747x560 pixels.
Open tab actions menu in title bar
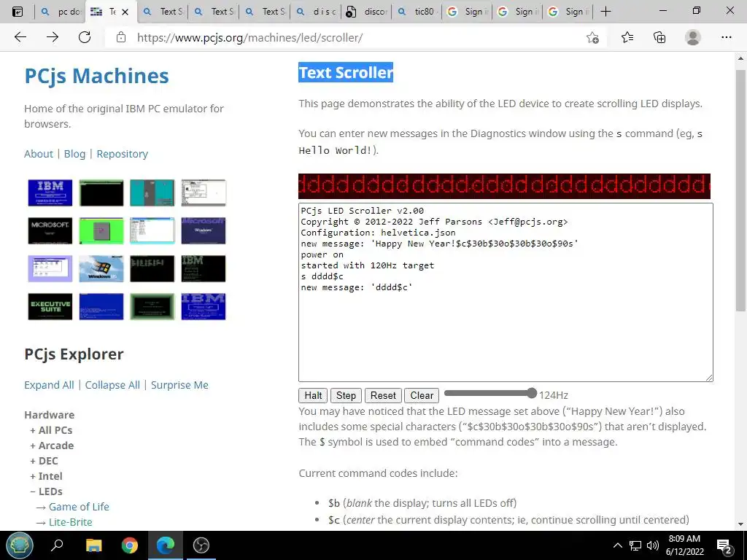point(18,12)
